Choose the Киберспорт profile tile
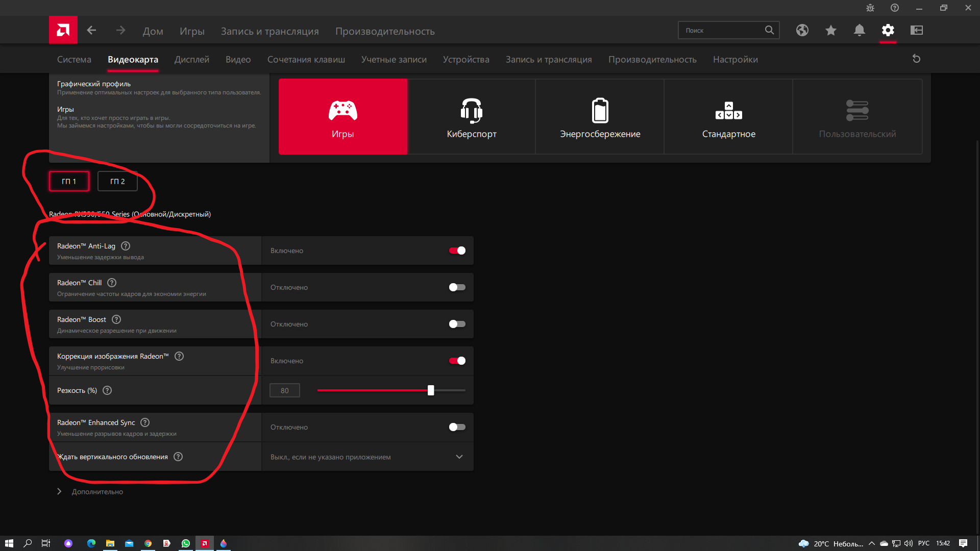Screen dimensions: 980x551 (x=472, y=117)
